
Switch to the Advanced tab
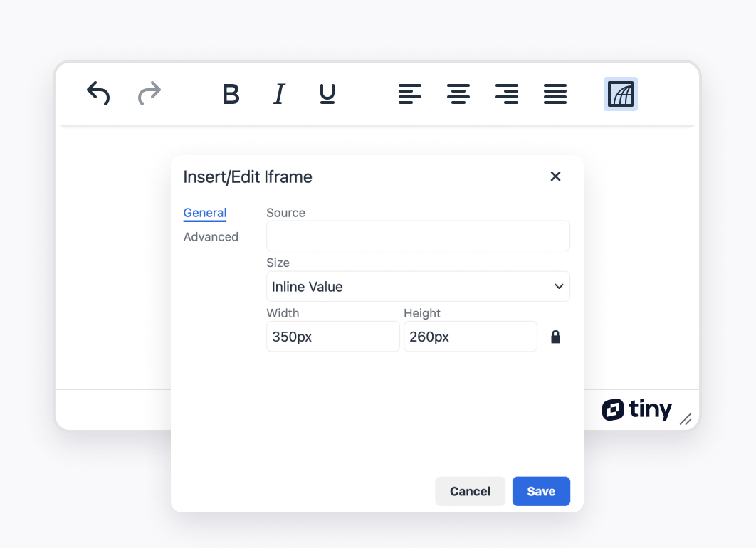[211, 236]
